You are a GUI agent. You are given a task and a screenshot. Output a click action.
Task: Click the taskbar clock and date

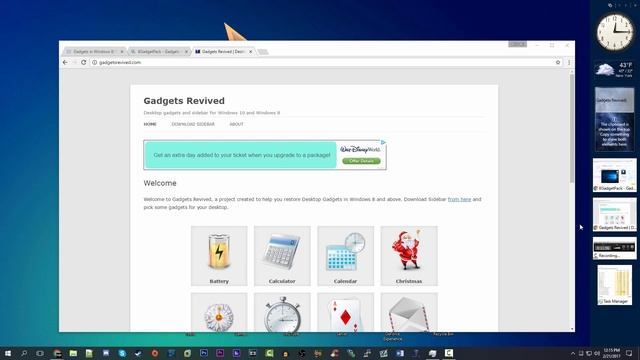(611, 353)
